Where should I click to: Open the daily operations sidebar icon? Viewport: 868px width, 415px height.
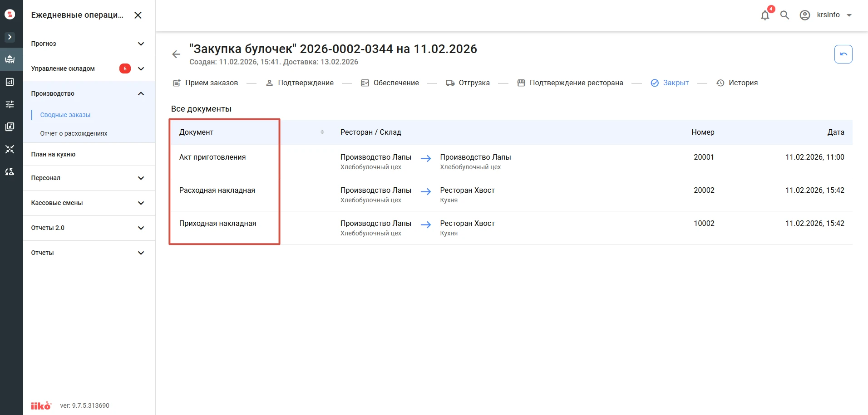click(10, 59)
